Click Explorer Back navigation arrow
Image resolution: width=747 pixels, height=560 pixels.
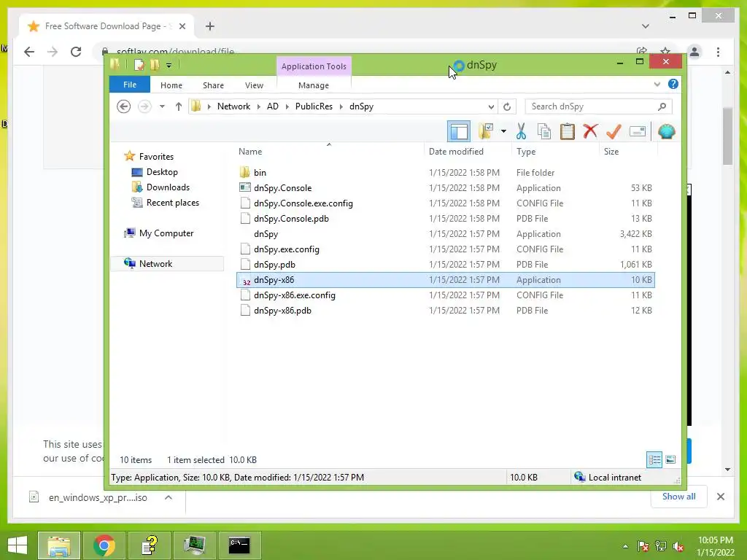pyautogui.click(x=123, y=106)
